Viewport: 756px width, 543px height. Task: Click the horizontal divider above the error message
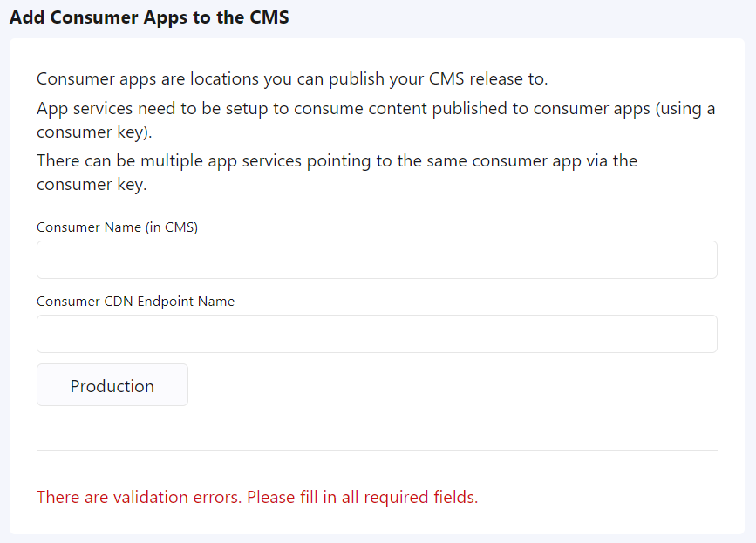coord(377,451)
